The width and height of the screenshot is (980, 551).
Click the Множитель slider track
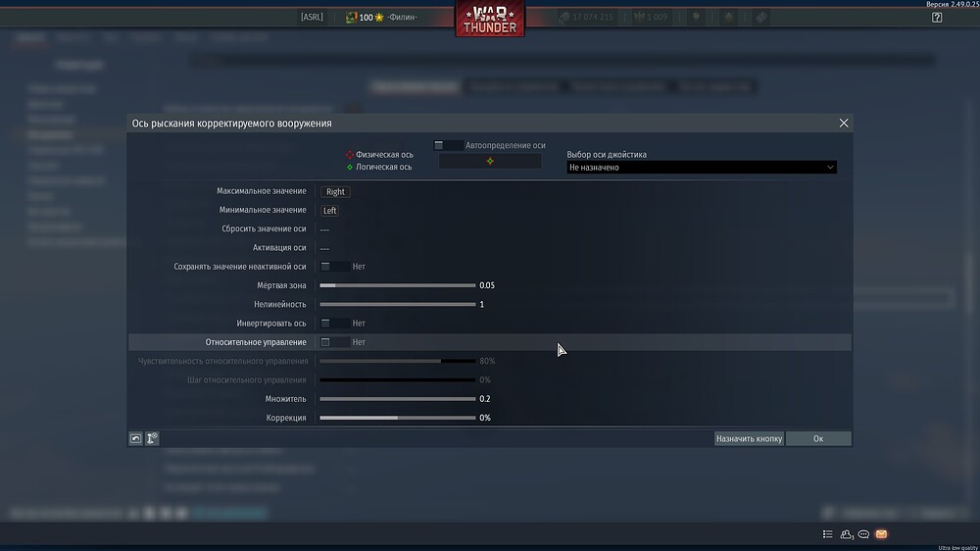[x=397, y=399]
